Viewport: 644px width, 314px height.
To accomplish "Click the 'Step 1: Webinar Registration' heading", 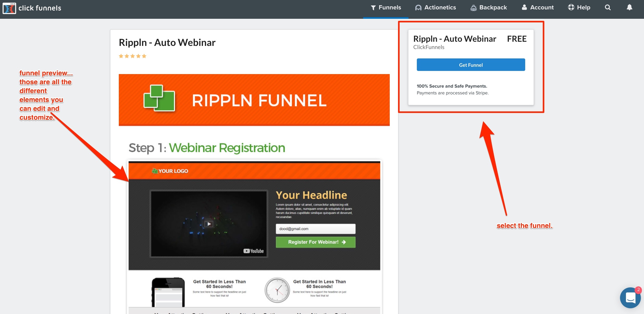I will [x=207, y=148].
